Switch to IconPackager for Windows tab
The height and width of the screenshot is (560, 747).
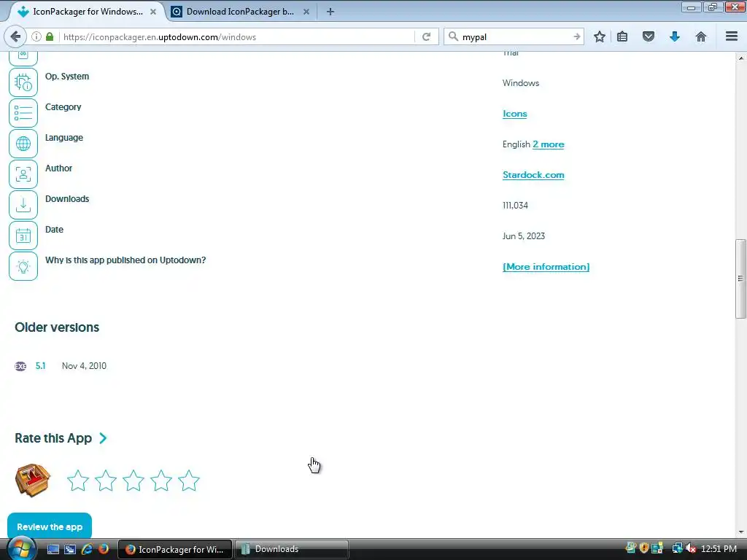[86, 12]
